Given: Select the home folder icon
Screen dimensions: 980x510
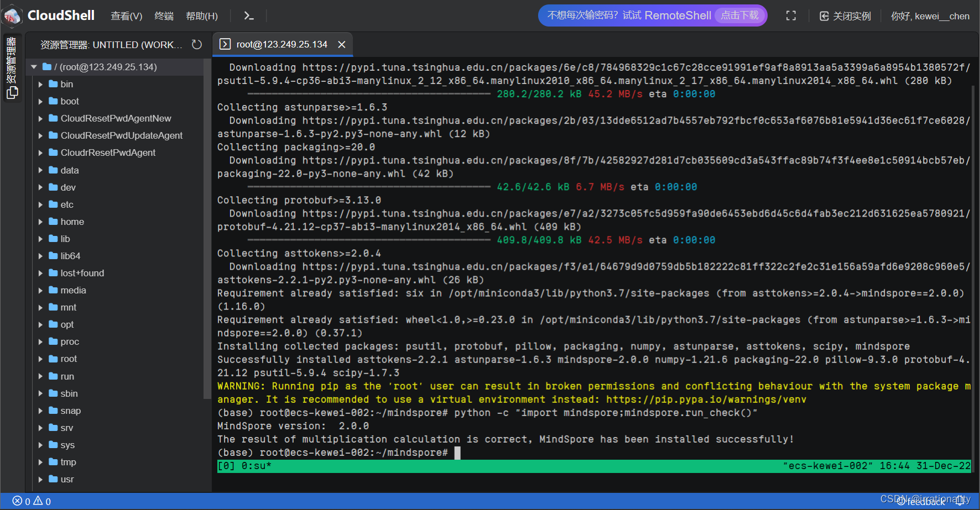Looking at the screenshot, I should point(54,222).
